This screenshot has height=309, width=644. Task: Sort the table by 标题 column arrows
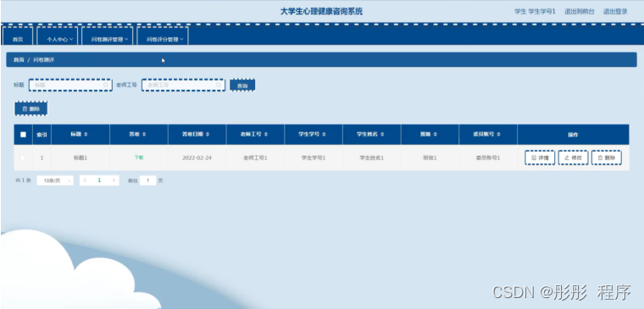pyautogui.click(x=86, y=135)
